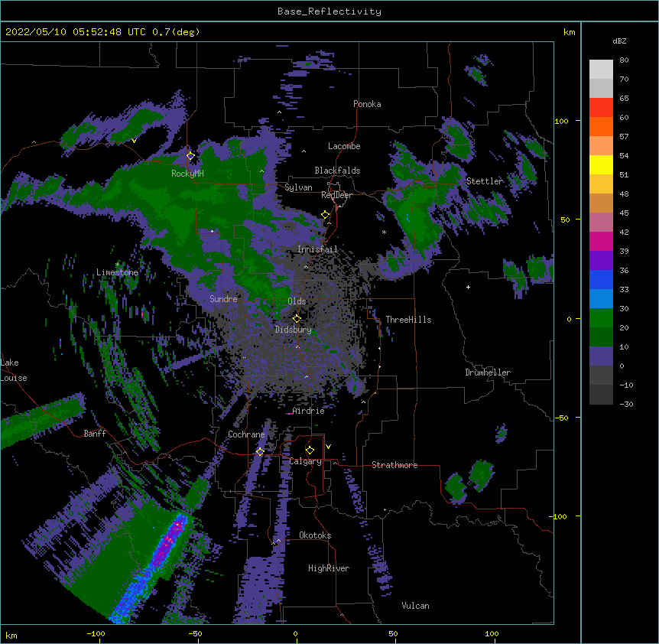Click the Limestone label on map
Image resolution: width=659 pixels, height=644 pixels.
(x=117, y=272)
